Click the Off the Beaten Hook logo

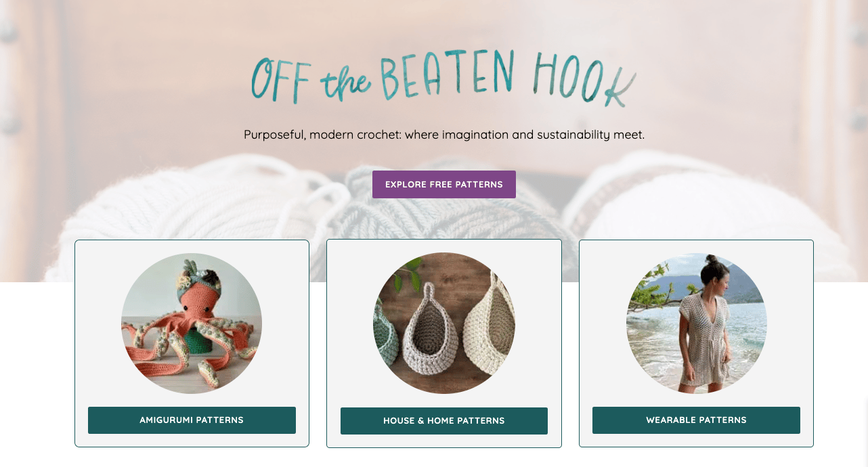tap(443, 80)
